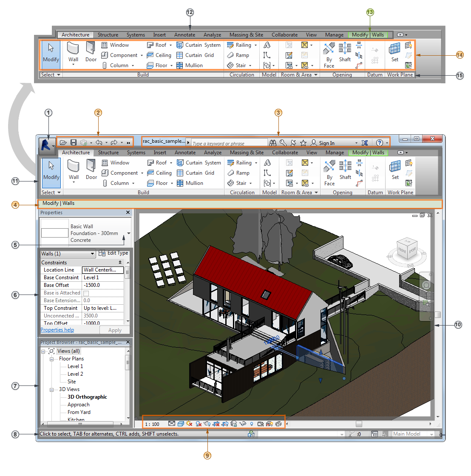Click By Face opening in the main window ribbon
The height and width of the screenshot is (476, 471).
pyautogui.click(x=329, y=173)
